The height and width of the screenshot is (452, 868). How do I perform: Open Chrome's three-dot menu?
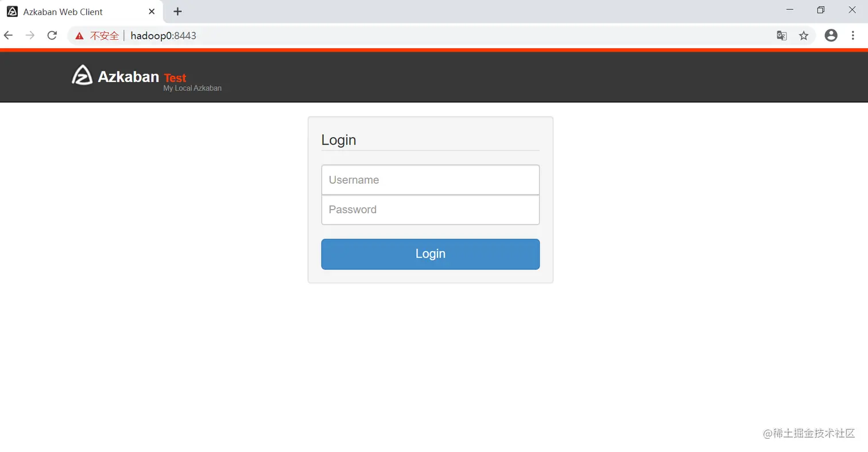point(854,36)
